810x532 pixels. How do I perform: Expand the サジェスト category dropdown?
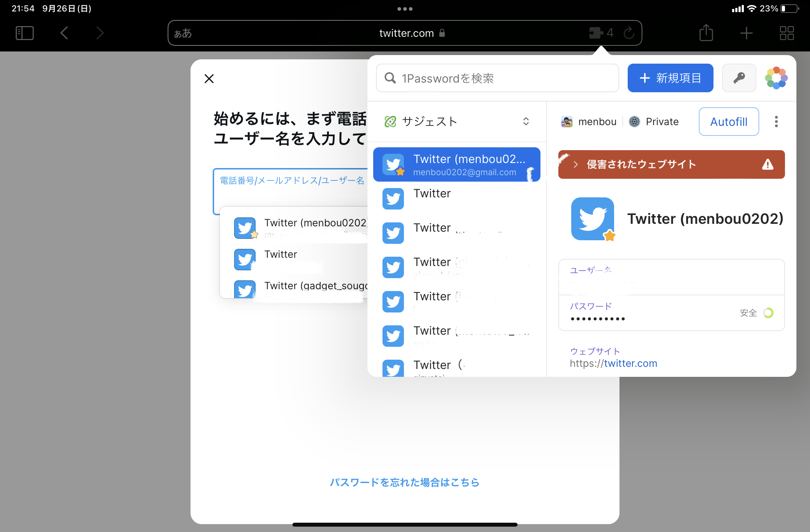(456, 122)
